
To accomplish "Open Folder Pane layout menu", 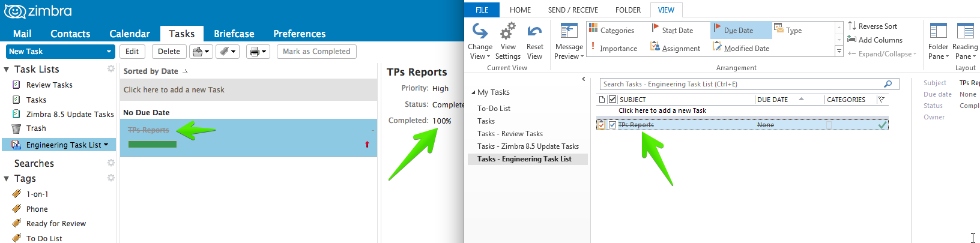I will [x=938, y=41].
